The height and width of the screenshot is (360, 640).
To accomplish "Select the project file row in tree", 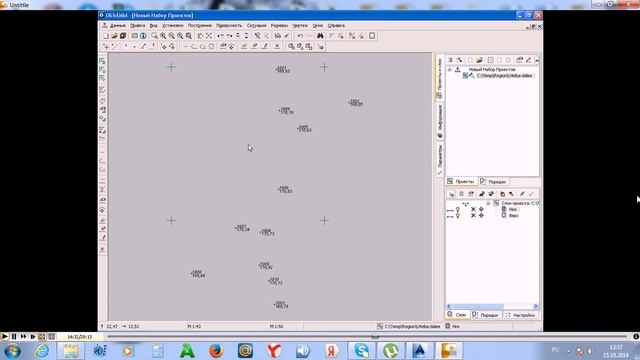I will [504, 76].
